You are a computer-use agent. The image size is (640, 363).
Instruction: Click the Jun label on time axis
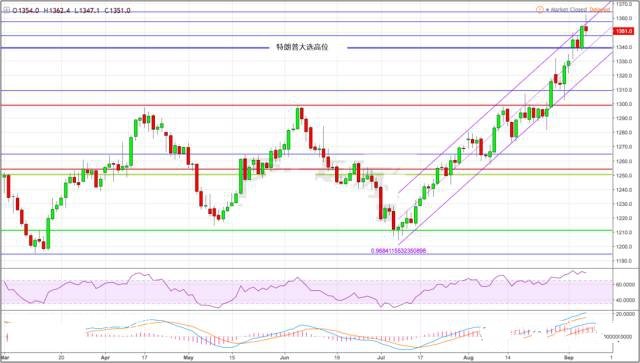284,358
